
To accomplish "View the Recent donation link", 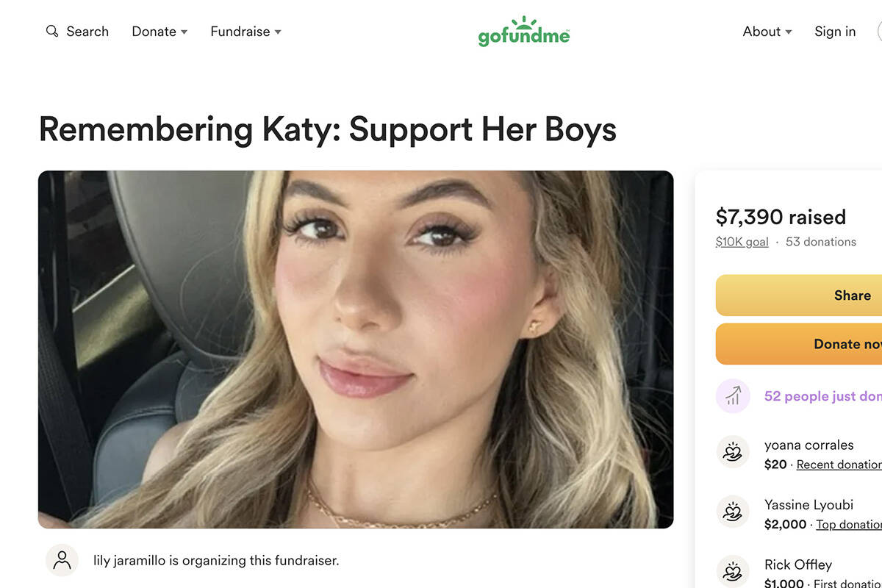I will (839, 465).
